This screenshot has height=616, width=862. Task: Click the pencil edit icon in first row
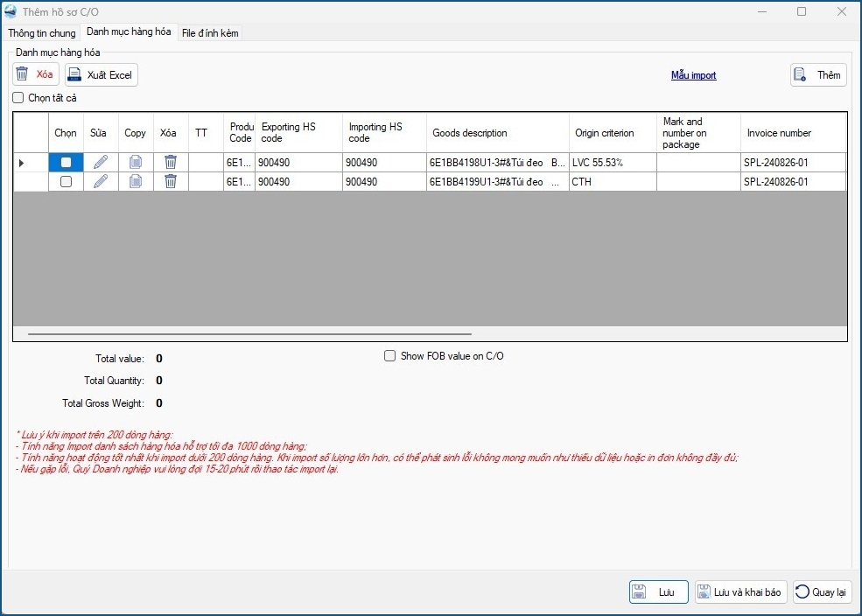point(101,162)
